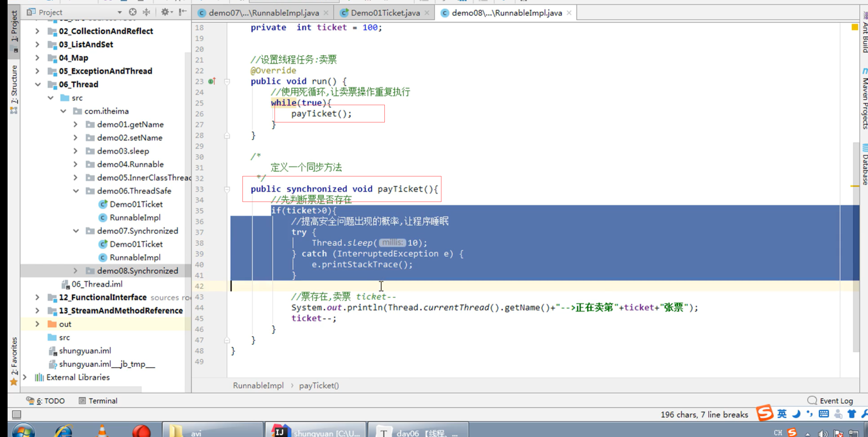The height and width of the screenshot is (437, 868).
Task: Expand the demo08.Synchronized package
Action: pos(75,271)
